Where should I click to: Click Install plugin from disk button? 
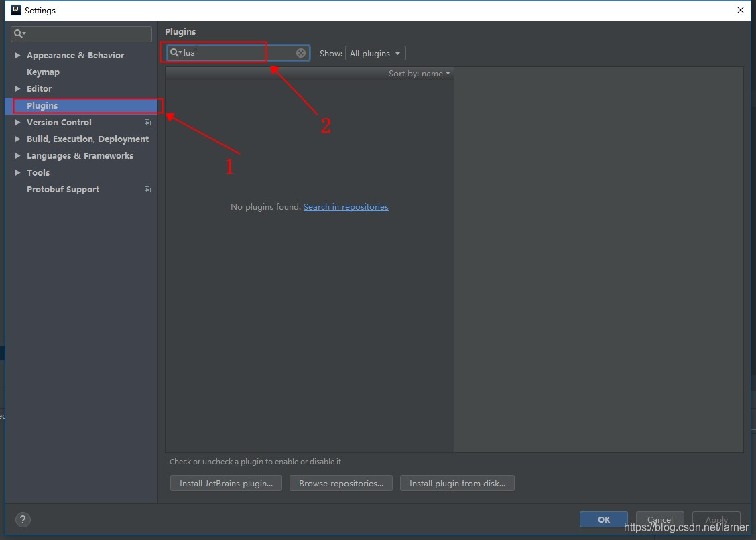point(457,483)
